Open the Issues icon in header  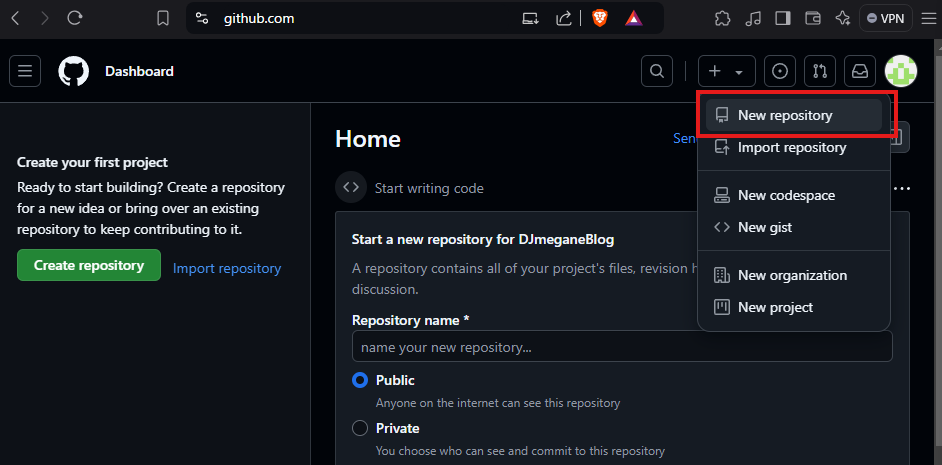[x=780, y=71]
